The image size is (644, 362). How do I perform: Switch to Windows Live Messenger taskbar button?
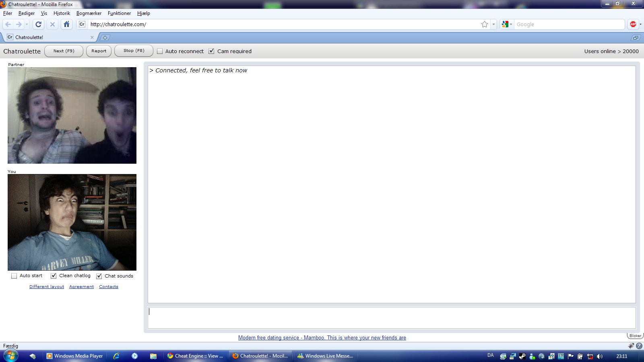click(x=326, y=356)
